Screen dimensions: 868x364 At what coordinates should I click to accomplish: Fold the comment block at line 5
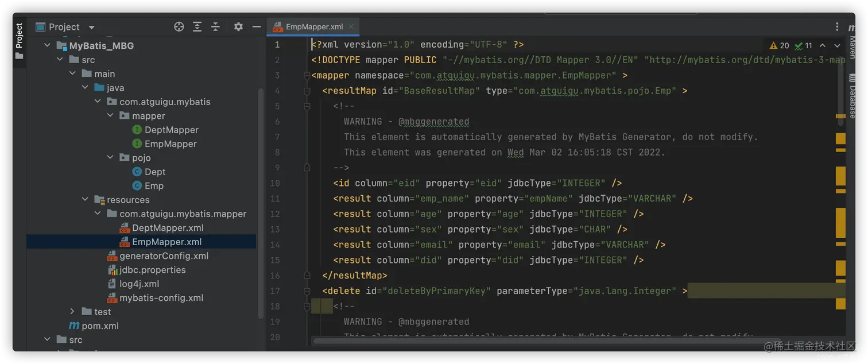[307, 106]
